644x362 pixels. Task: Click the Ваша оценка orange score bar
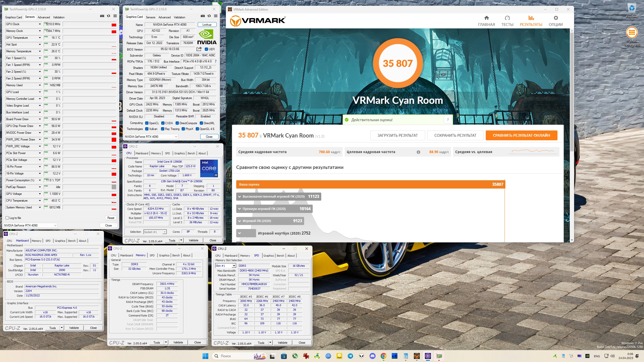tap(371, 184)
